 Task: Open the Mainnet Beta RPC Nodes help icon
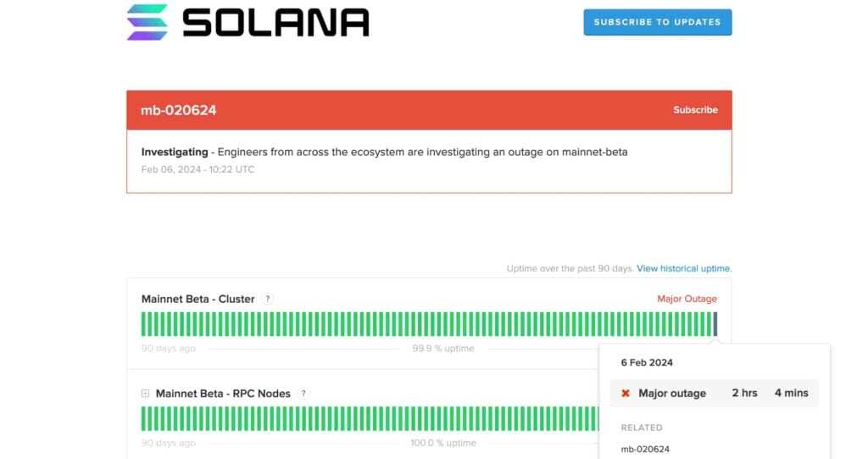point(303,394)
